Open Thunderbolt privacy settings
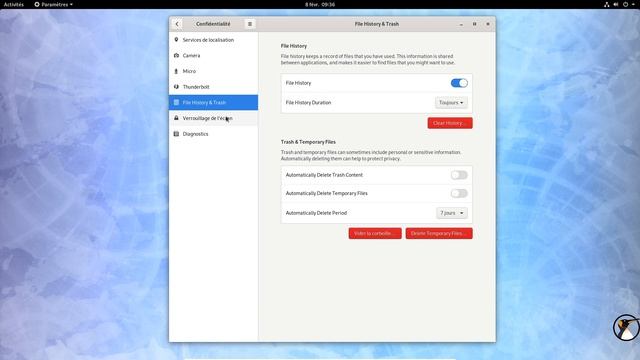The image size is (640, 360). pos(213,87)
